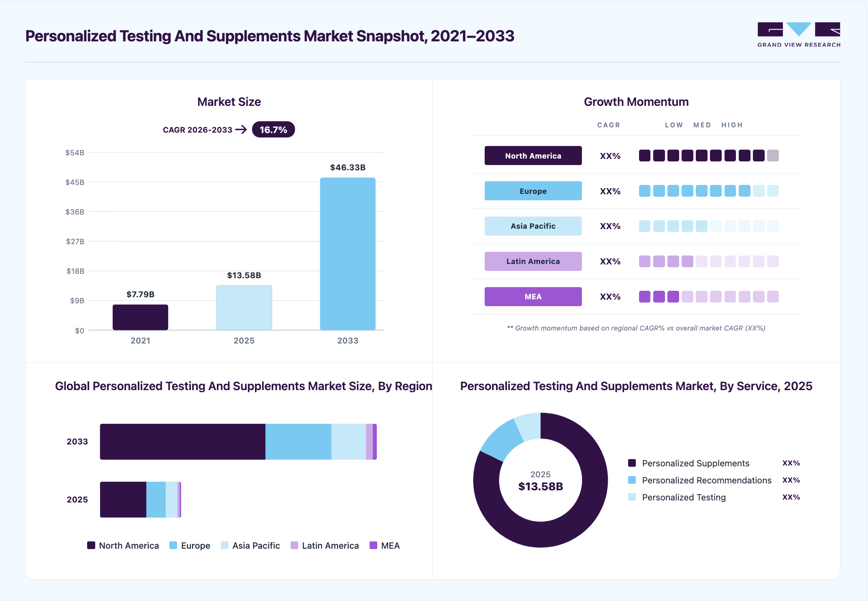Click the Growth Momentum heading

click(x=636, y=102)
